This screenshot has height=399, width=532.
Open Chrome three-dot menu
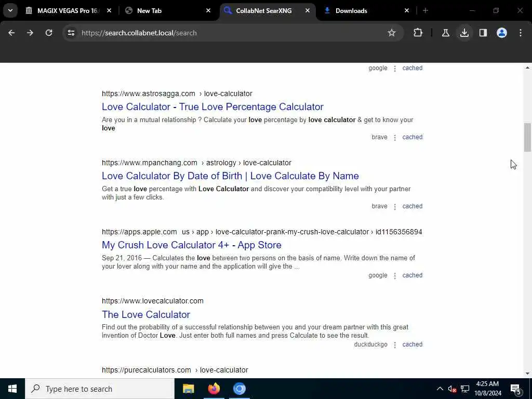pos(521,33)
